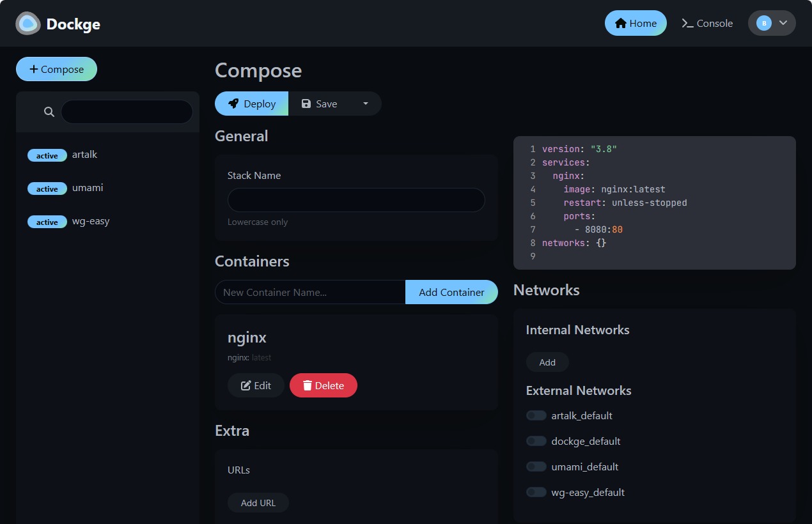Click the active badge on wg-easy stack
Image resolution: width=812 pixels, height=524 pixels.
point(47,222)
